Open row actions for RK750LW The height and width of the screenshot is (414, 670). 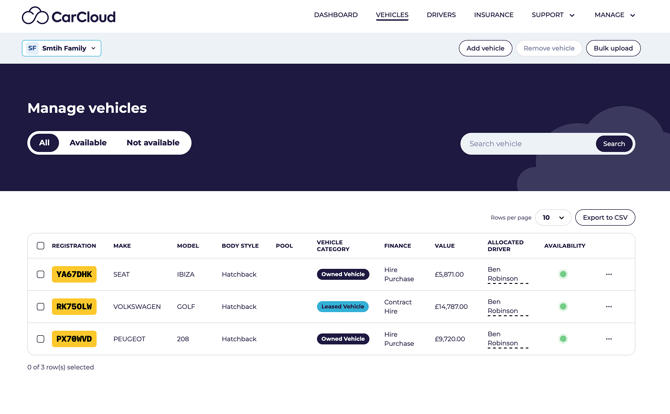[609, 306]
